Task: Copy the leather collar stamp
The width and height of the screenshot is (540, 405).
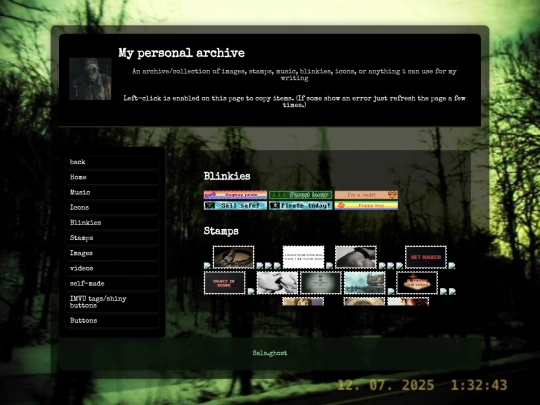Action: 233,257
